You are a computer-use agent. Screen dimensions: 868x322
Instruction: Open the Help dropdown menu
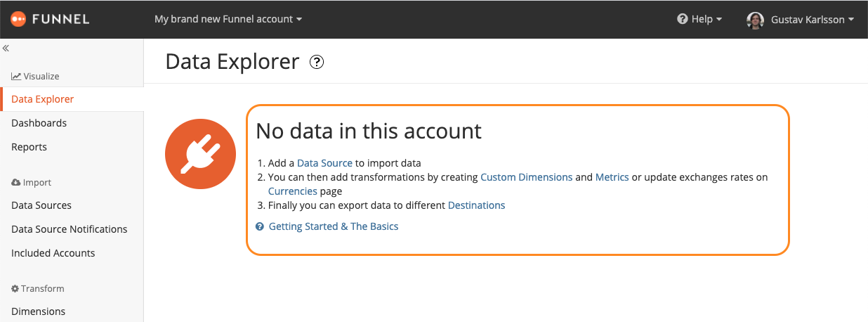[699, 19]
